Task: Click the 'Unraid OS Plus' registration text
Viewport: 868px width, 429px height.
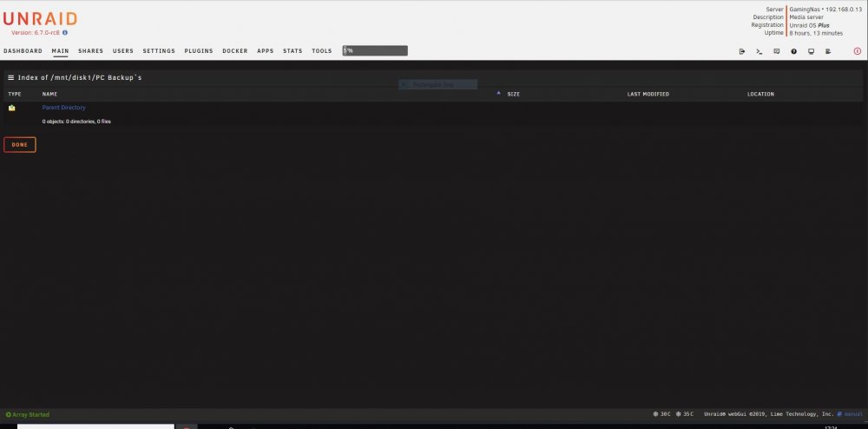Action: click(x=809, y=25)
